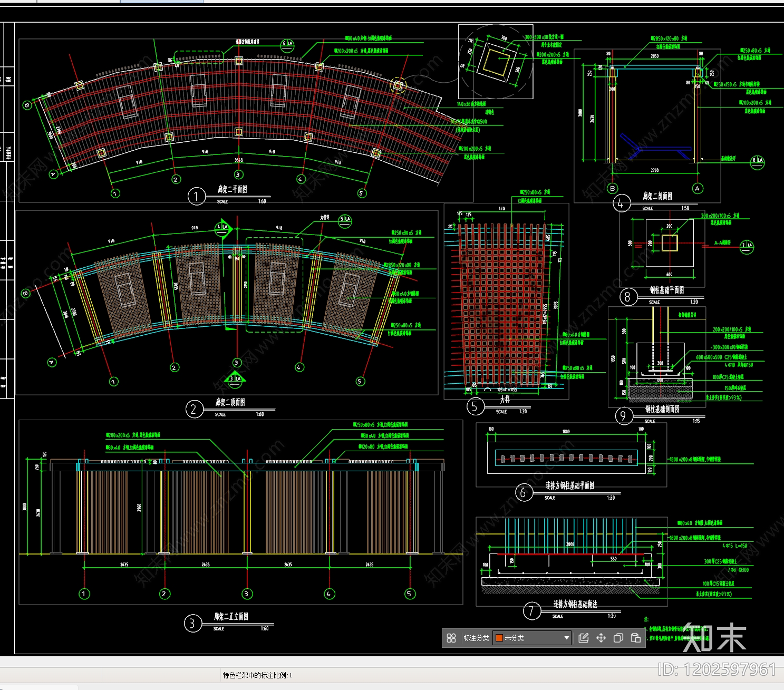This screenshot has height=690, width=784.
Task: Click the copy annotation icon
Action: tap(618, 638)
